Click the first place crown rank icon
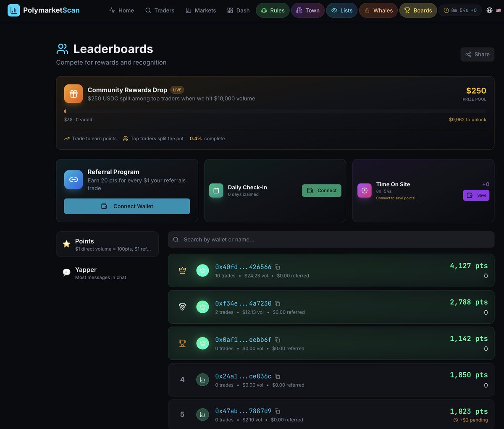The width and height of the screenshot is (504, 429). pos(182,270)
